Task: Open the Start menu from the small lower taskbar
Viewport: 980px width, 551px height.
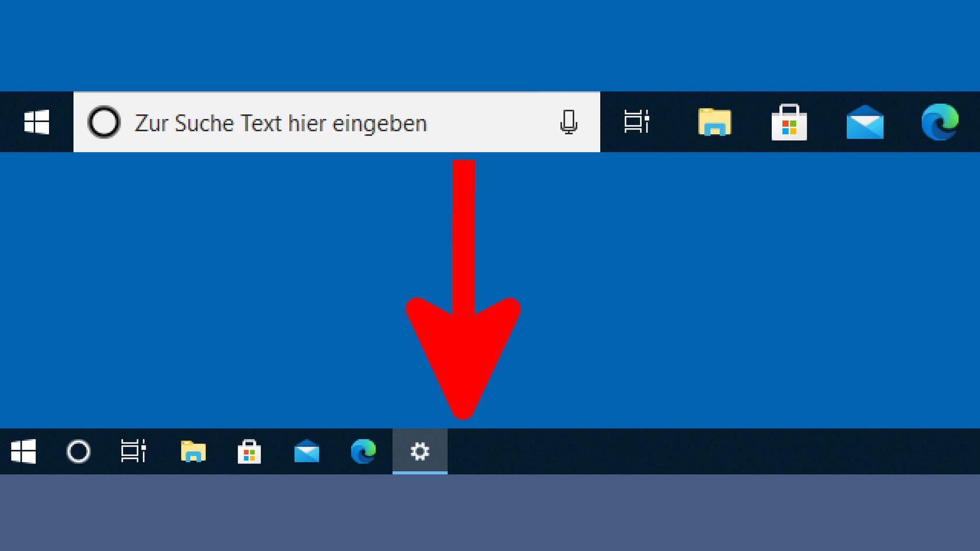Action: pyautogui.click(x=23, y=451)
